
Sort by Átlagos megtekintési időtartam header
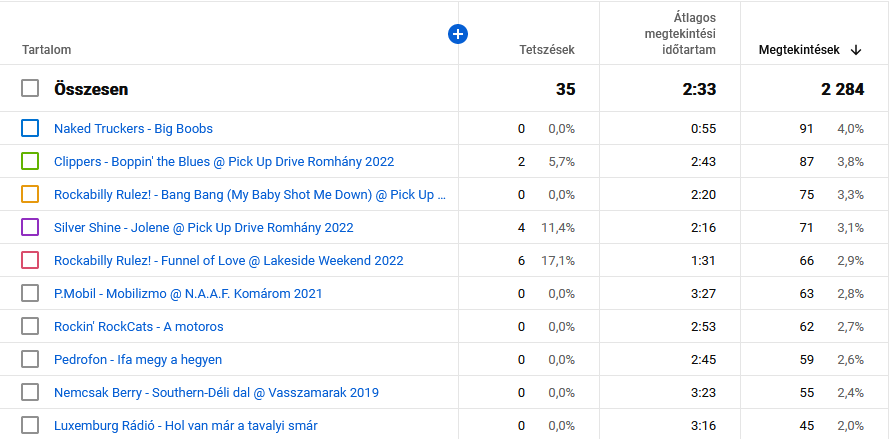coord(680,34)
